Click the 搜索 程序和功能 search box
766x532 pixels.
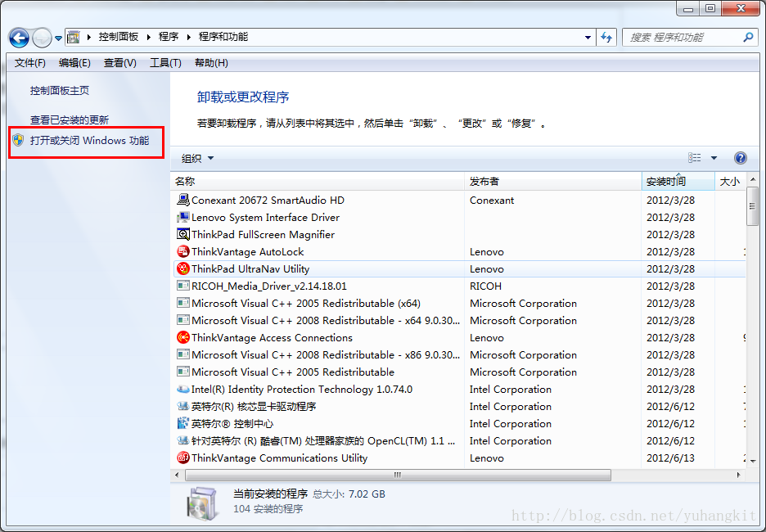(689, 38)
